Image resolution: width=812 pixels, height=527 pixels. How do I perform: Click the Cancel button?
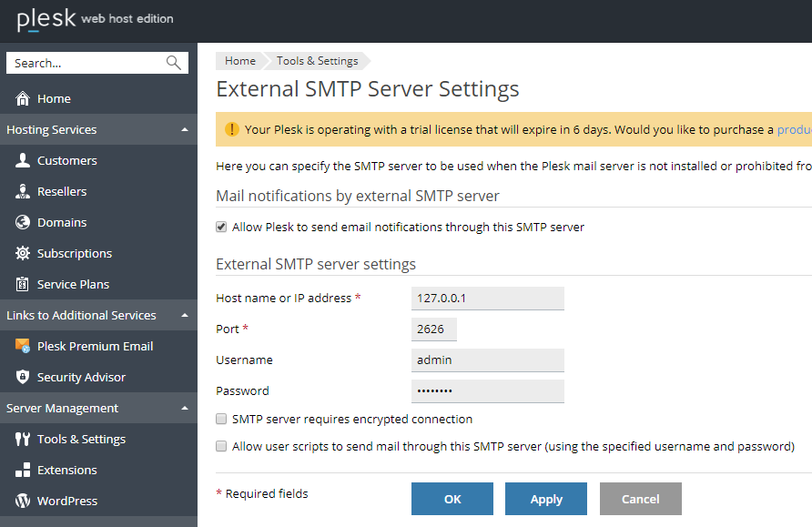(x=640, y=499)
